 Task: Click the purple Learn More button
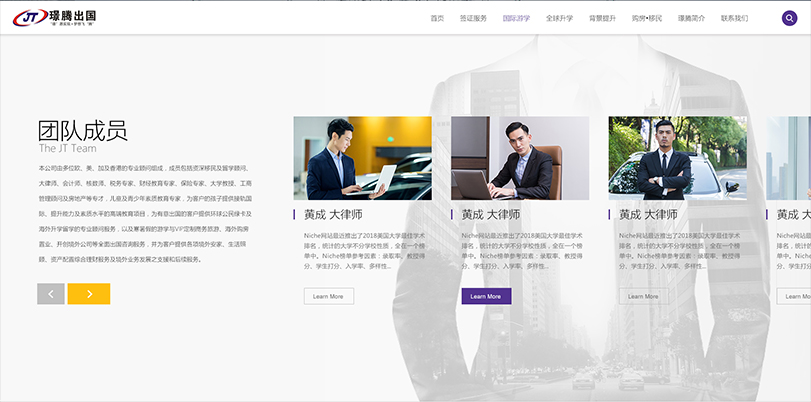click(x=486, y=296)
